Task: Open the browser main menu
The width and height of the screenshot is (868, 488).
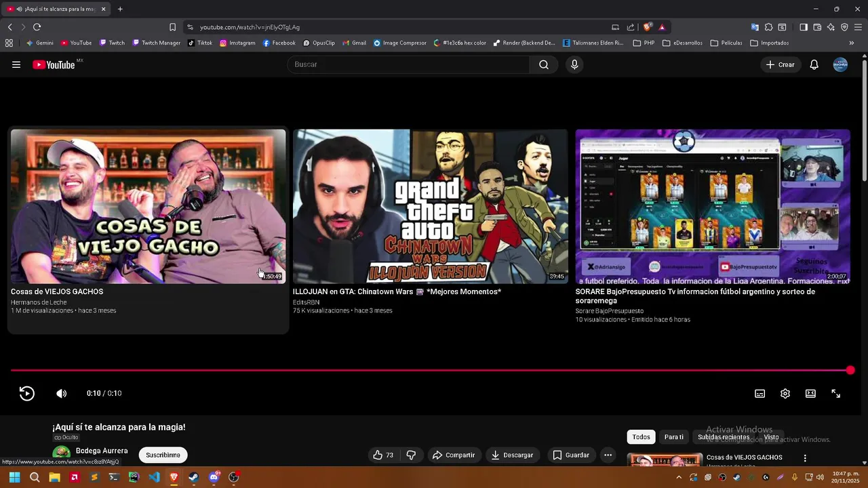Action: pos(859,27)
